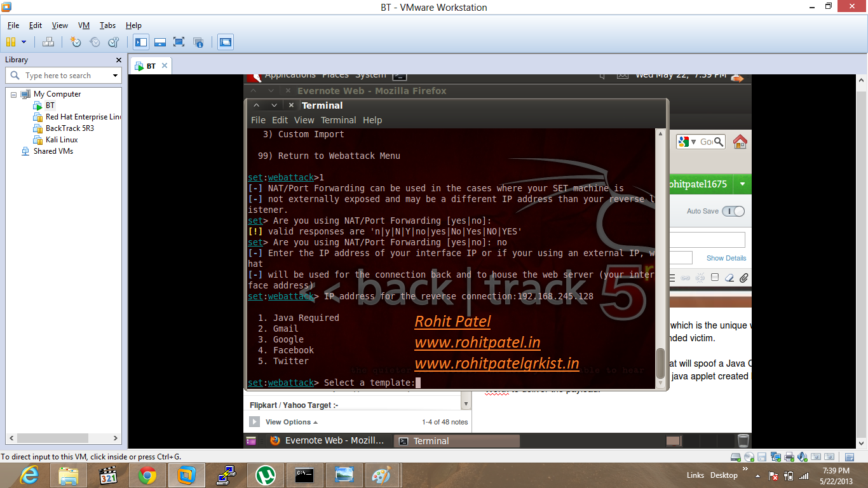
Task: Open VMware File menu
Action: pyautogui.click(x=13, y=25)
